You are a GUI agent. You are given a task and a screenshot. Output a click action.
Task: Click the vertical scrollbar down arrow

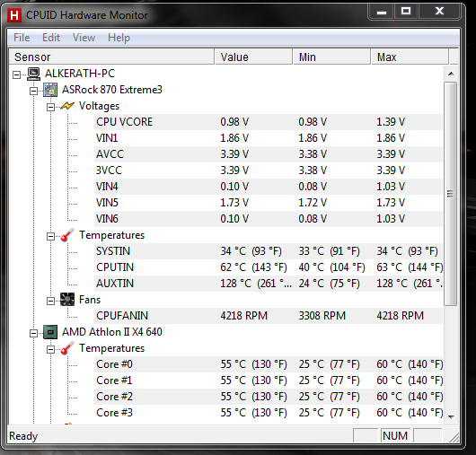[451, 417]
